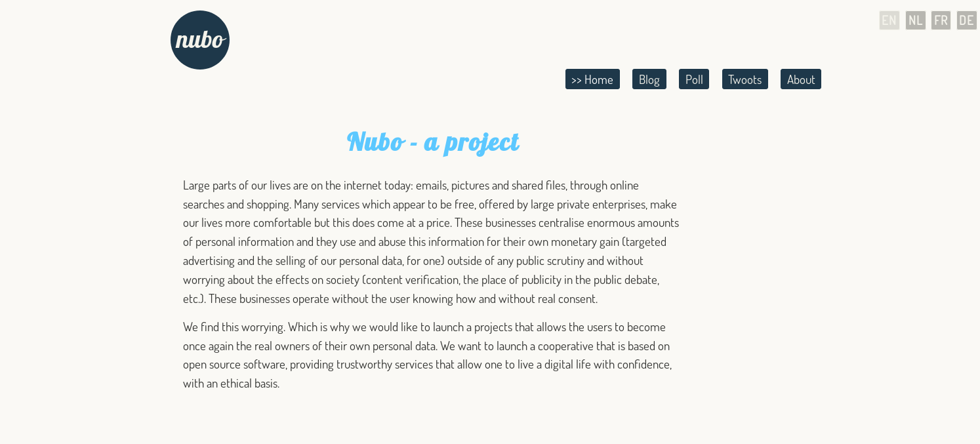Click the line starting 'worrying about the effects'
The height and width of the screenshot is (444, 980).
pyautogui.click(x=421, y=279)
